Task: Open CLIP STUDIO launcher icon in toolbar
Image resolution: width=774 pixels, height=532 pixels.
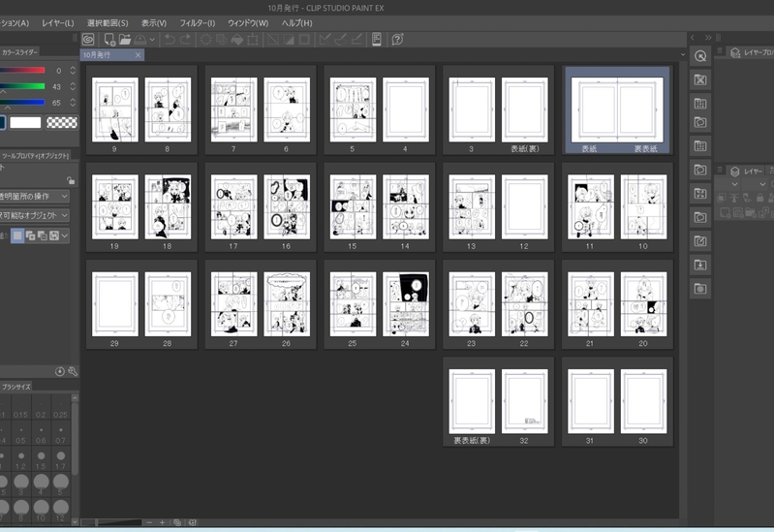Action: pyautogui.click(x=88, y=39)
